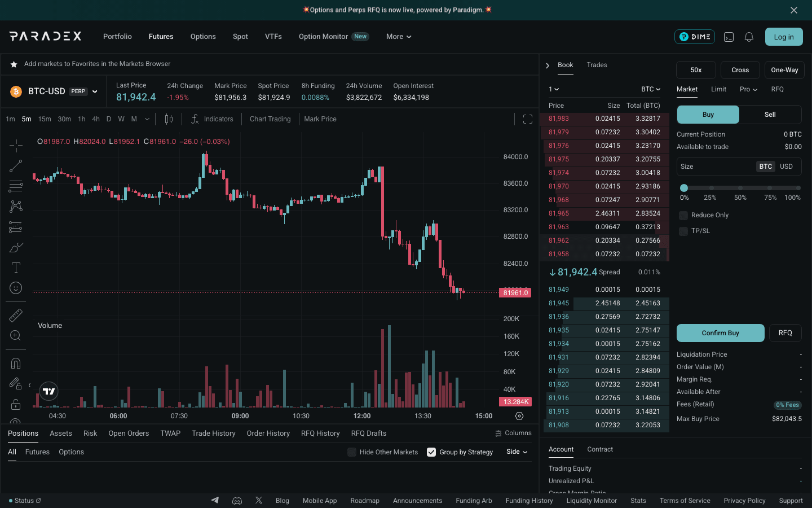Open the More navigation dropdown
The image size is (812, 508).
(399, 37)
